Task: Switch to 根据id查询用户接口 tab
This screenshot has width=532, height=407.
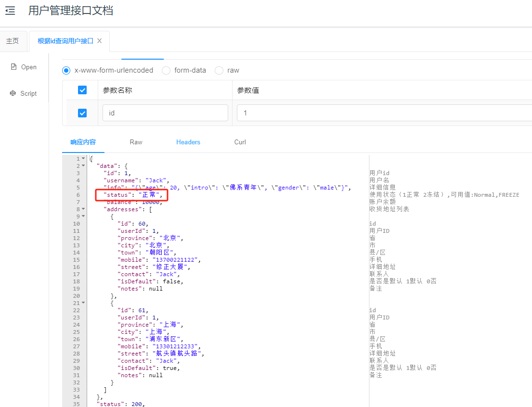Action: click(65, 41)
